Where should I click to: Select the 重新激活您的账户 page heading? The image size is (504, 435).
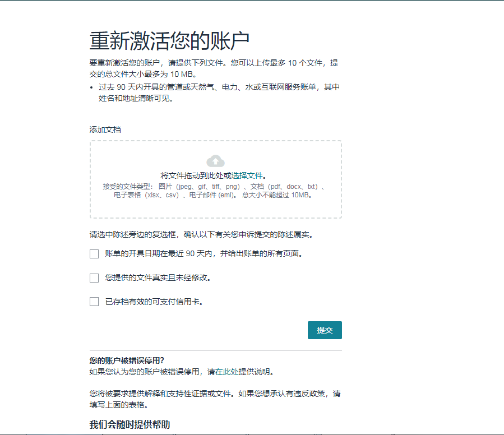click(169, 41)
